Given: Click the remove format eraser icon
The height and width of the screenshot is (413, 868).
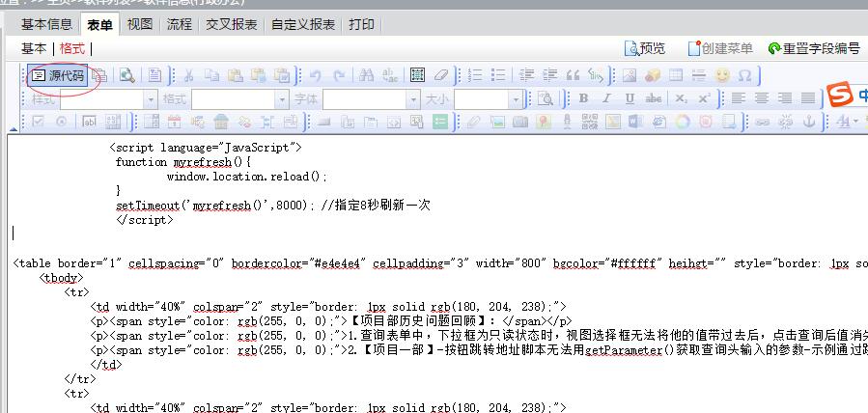Looking at the screenshot, I should [x=441, y=75].
